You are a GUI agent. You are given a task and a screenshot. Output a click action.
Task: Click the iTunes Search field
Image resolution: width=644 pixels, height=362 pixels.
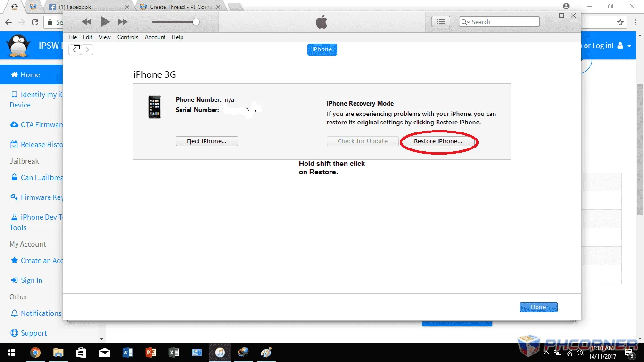(x=499, y=22)
